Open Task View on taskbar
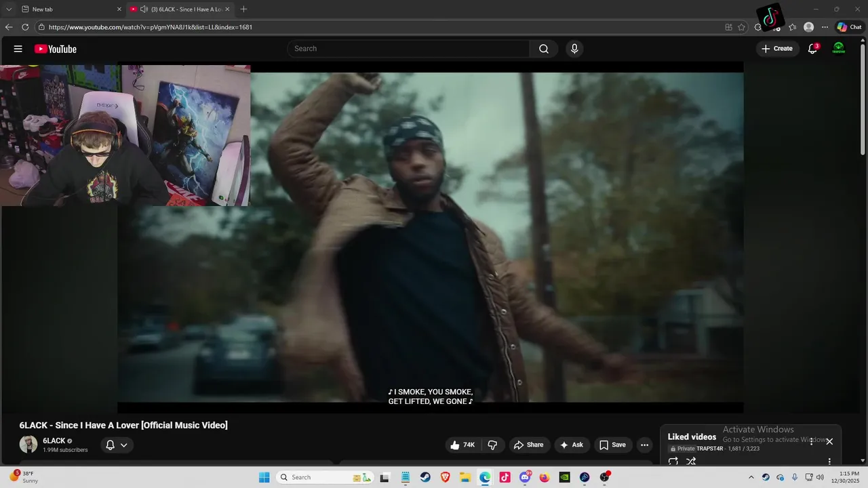This screenshot has width=868, height=488. click(x=384, y=477)
